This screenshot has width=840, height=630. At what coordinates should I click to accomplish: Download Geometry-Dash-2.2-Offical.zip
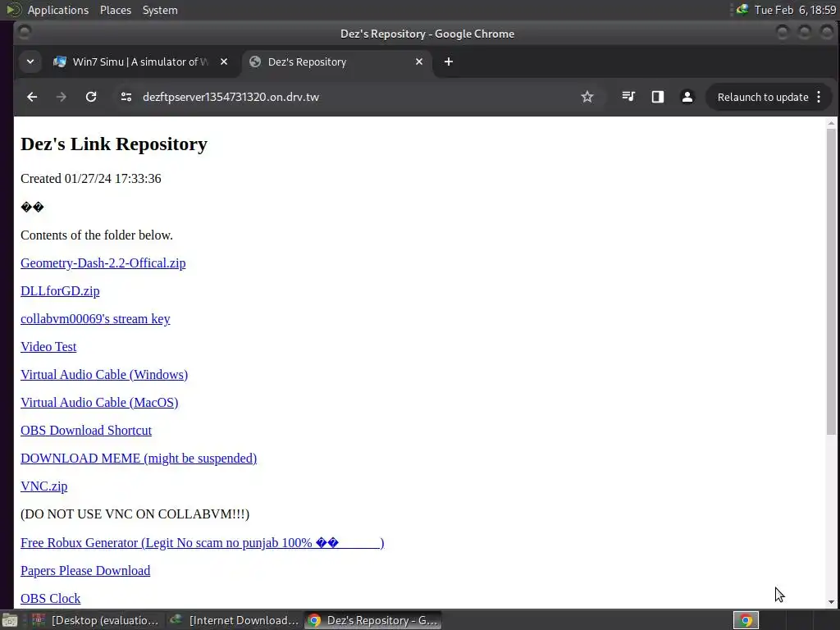pyautogui.click(x=103, y=263)
